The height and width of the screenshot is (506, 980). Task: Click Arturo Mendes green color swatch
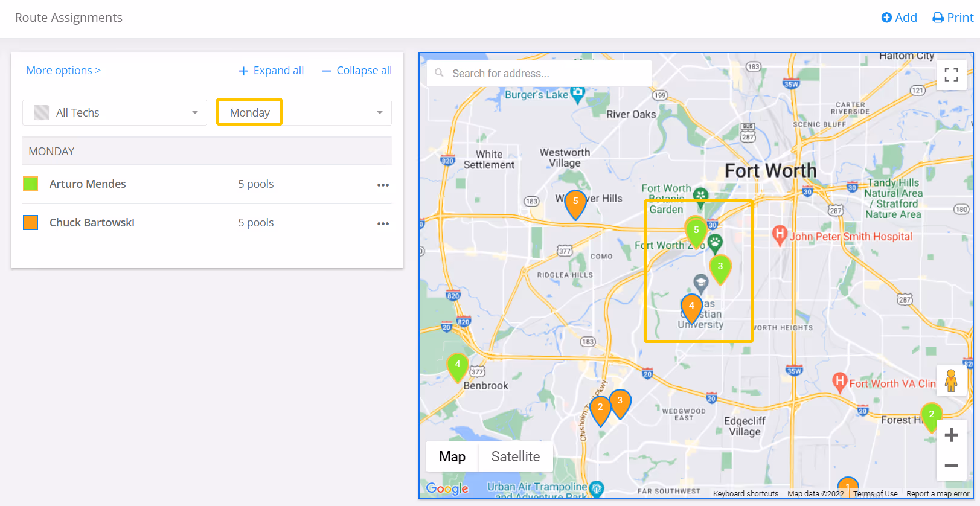pyautogui.click(x=30, y=184)
